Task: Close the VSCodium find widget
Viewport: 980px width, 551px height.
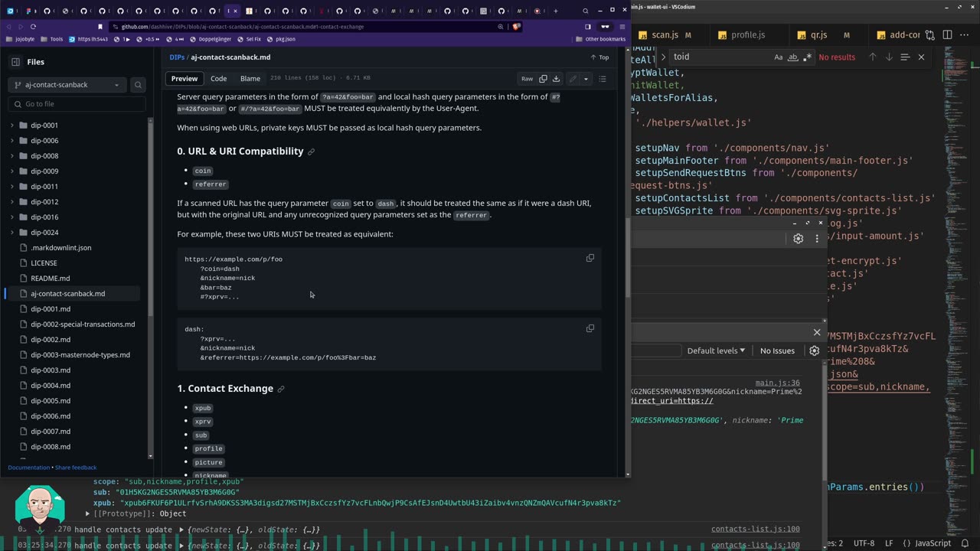Action: [x=921, y=57]
